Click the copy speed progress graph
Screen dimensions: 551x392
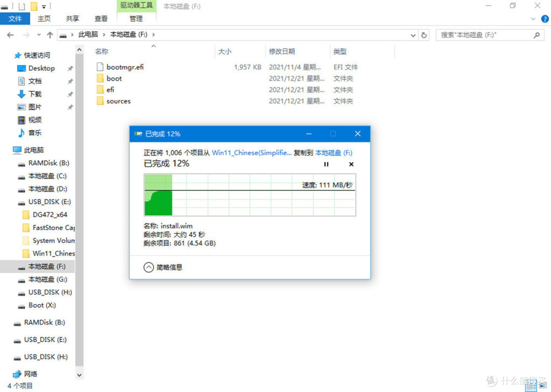point(250,195)
